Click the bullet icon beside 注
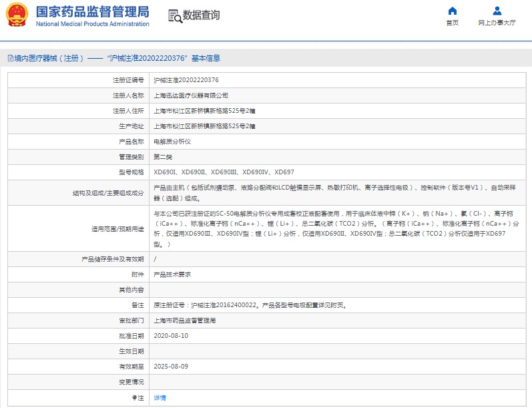The image size is (532, 408). [x=135, y=397]
